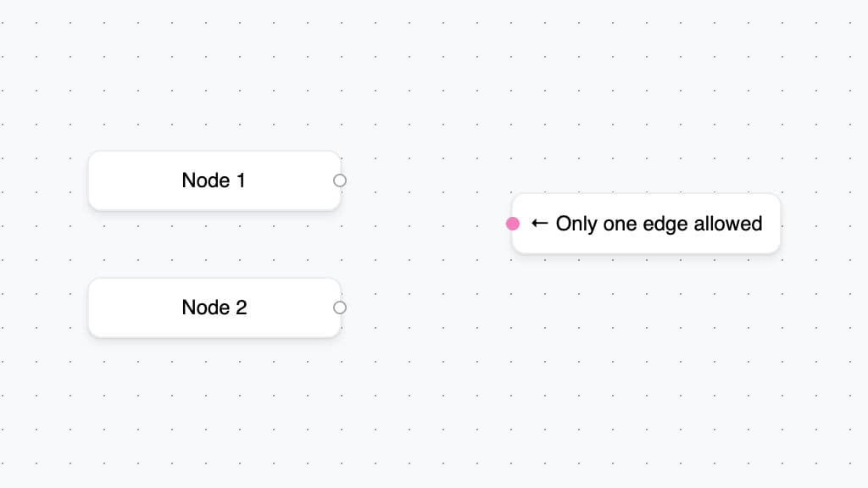The height and width of the screenshot is (488, 868).
Task: Click blank area left of Node 1 text
Action: [x=131, y=180]
